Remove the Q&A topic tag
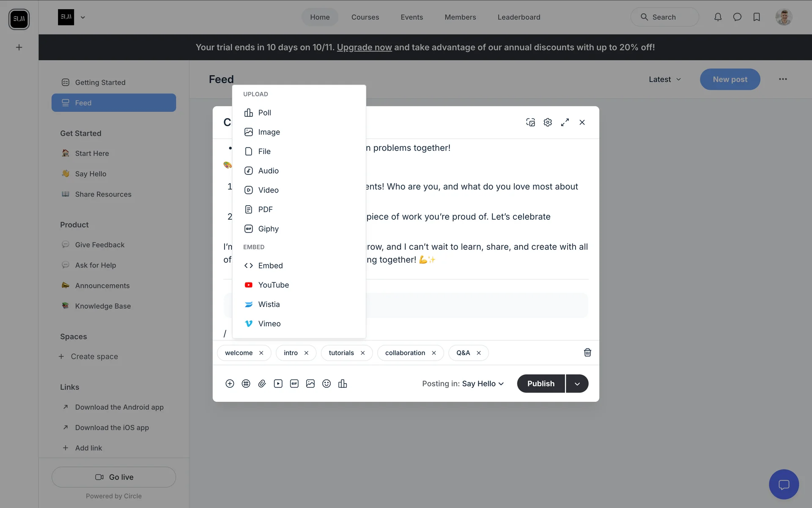The width and height of the screenshot is (812, 508). click(x=479, y=353)
